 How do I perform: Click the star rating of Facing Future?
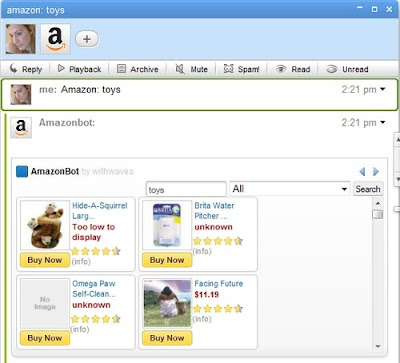[x=218, y=309]
